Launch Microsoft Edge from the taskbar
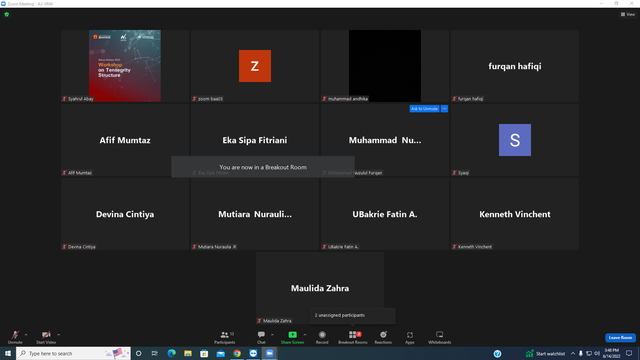 (171, 353)
